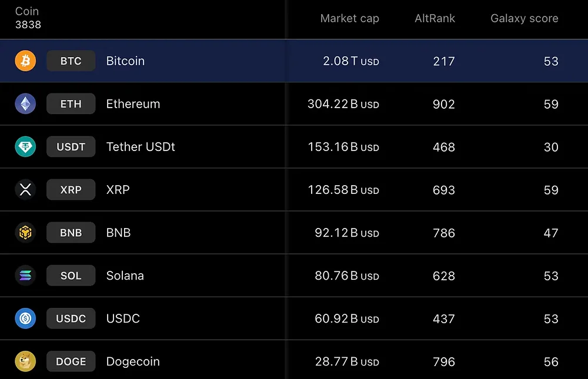Click the USDC circle logo icon
588x379 pixels.
(25, 318)
